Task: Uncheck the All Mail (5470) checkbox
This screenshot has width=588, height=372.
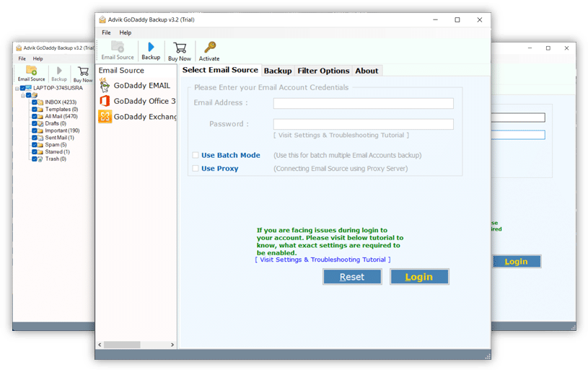Action: [x=35, y=117]
